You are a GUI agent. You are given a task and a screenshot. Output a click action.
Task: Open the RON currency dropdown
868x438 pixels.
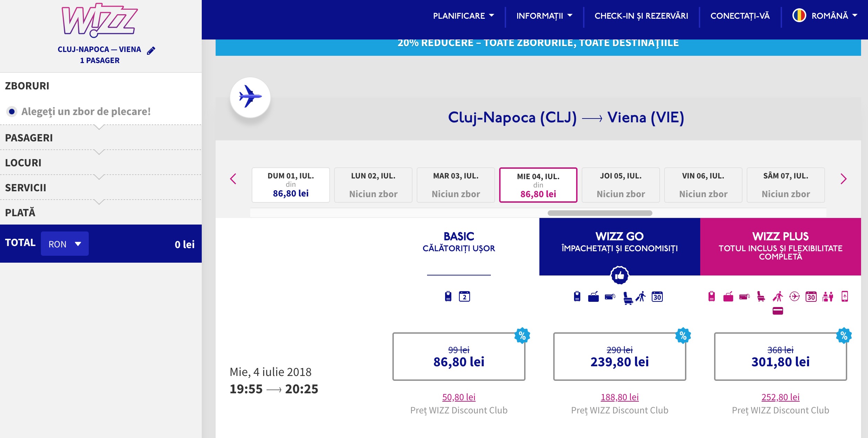coord(65,244)
